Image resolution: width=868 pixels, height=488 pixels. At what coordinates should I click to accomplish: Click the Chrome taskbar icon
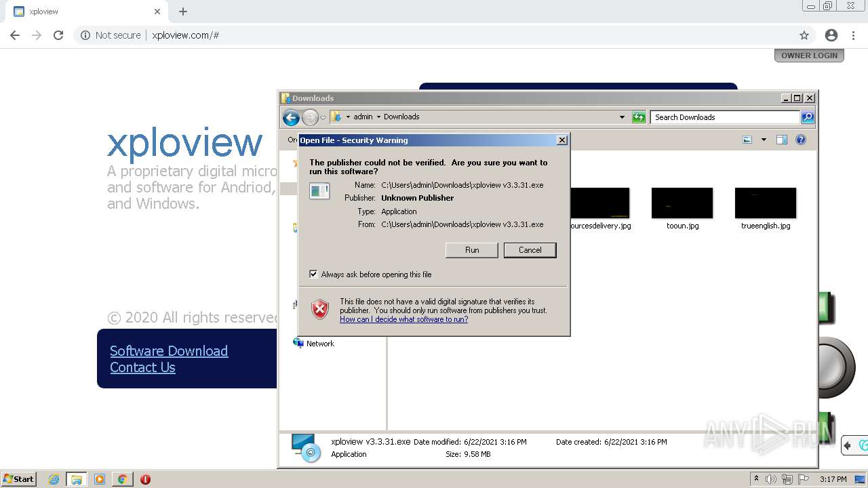pos(122,479)
